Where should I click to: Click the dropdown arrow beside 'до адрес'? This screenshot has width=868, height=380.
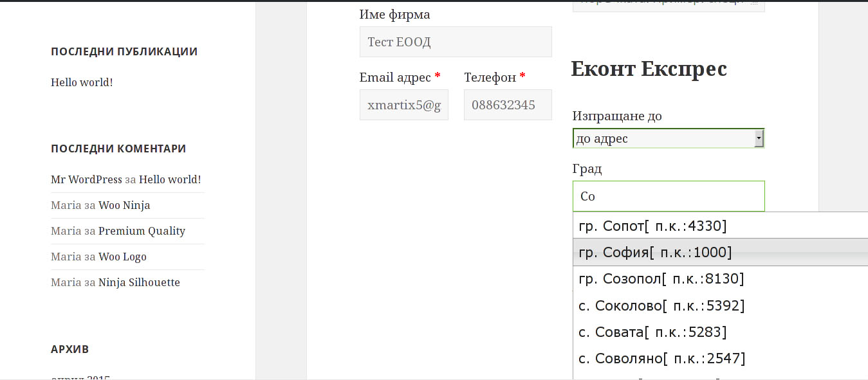(x=759, y=138)
